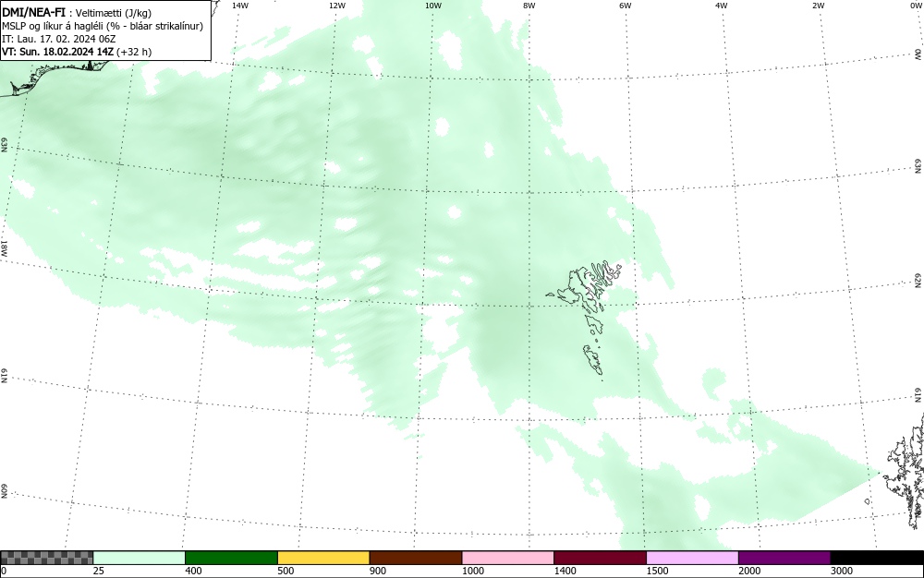Click the 12W longitude label
Screen dimensions: 924x578
coord(336,6)
